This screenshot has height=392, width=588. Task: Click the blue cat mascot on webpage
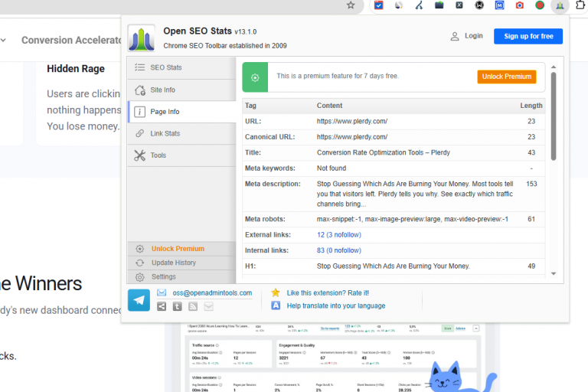point(461,377)
